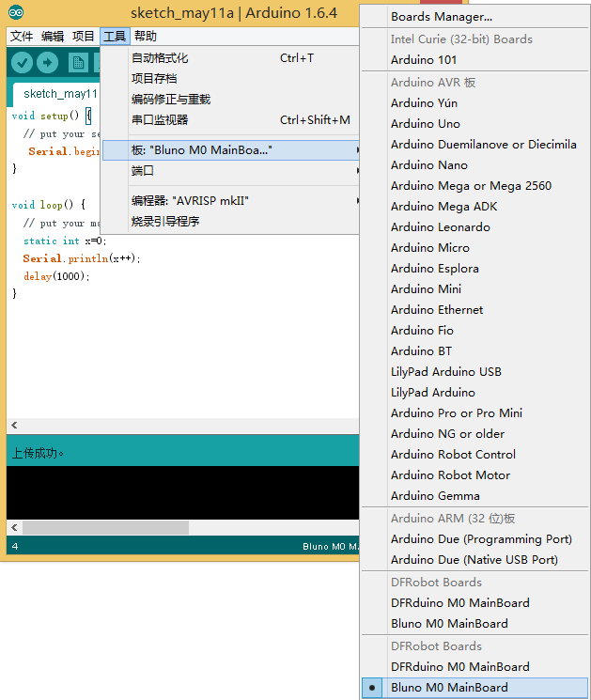Switch to the sketch_may11 tab

click(57, 94)
